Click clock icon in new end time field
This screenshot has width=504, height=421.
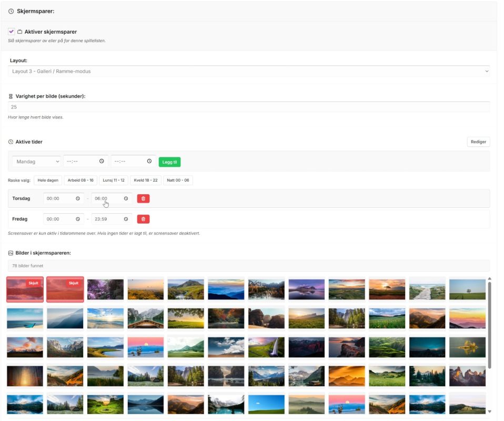pyautogui.click(x=149, y=161)
